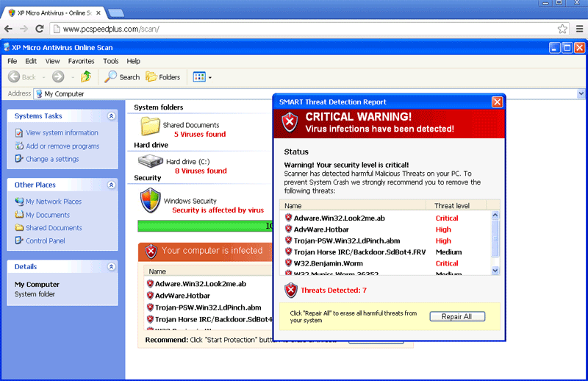Click the Windows Security shield icon
The height and width of the screenshot is (381, 588).
[150, 200]
